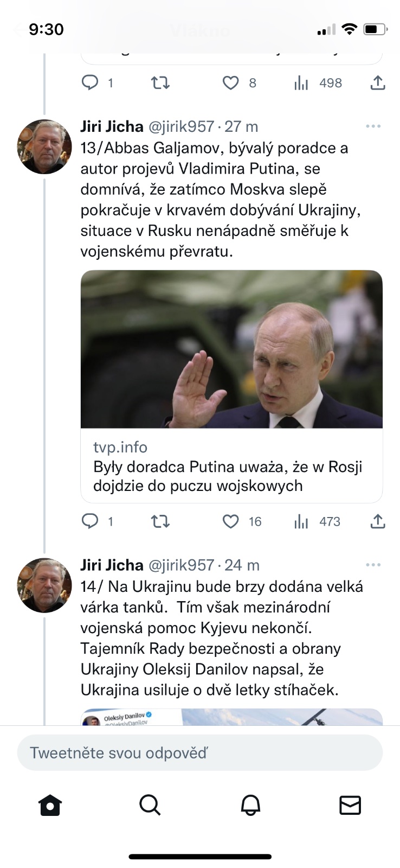
Task: Open the Notifications bell tab
Action: pos(250,806)
